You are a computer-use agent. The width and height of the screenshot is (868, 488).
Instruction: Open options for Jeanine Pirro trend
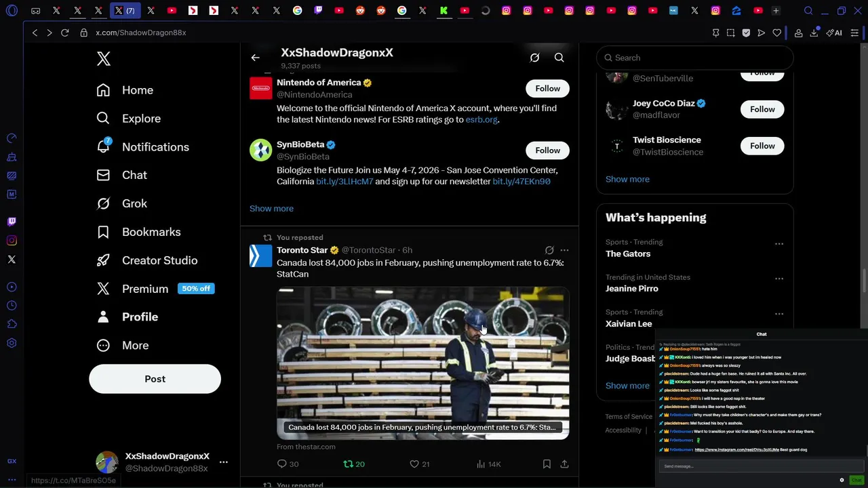point(779,279)
